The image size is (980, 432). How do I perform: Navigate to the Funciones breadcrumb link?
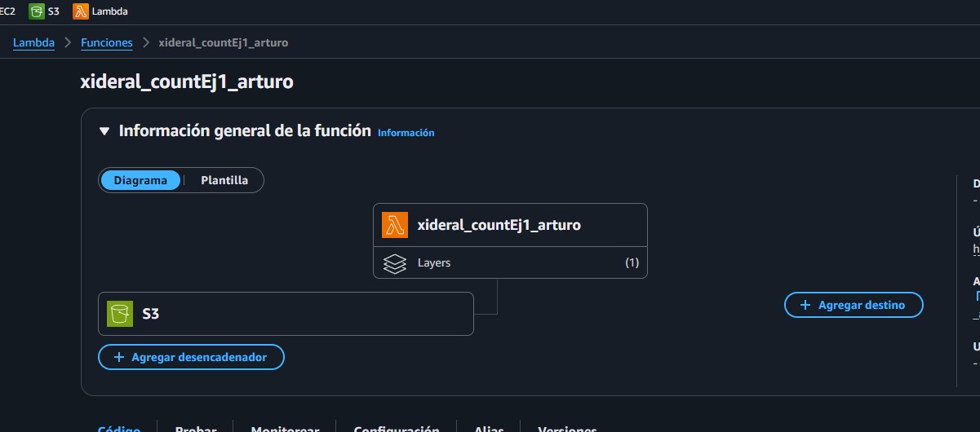[x=106, y=42]
